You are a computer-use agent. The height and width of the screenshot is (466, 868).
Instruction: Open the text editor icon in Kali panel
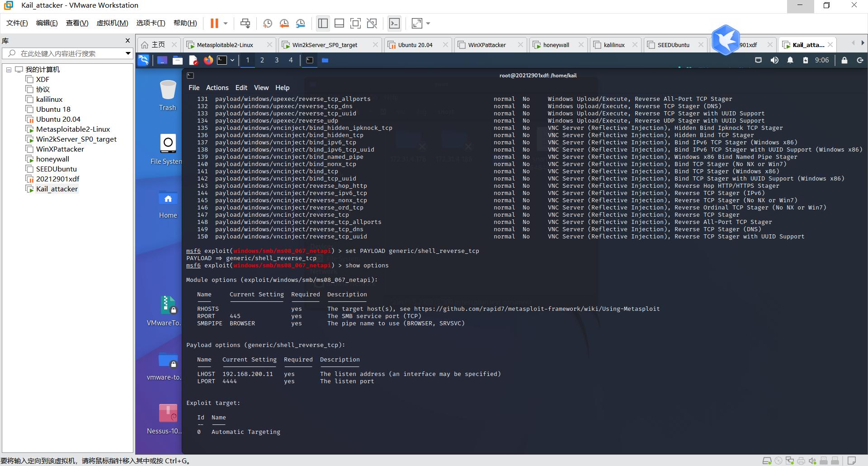pyautogui.click(x=193, y=60)
